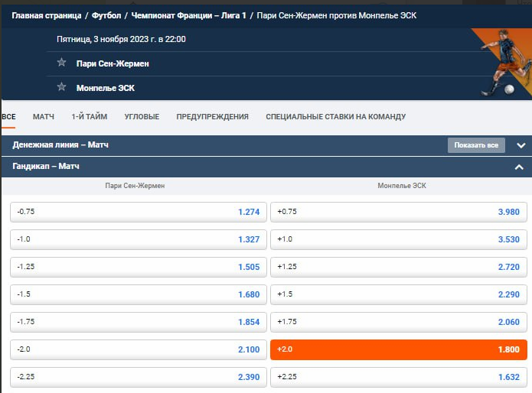The height and width of the screenshot is (393, 532).
Task: Open the 1-Й ТАЙМ tab
Action: click(x=90, y=116)
